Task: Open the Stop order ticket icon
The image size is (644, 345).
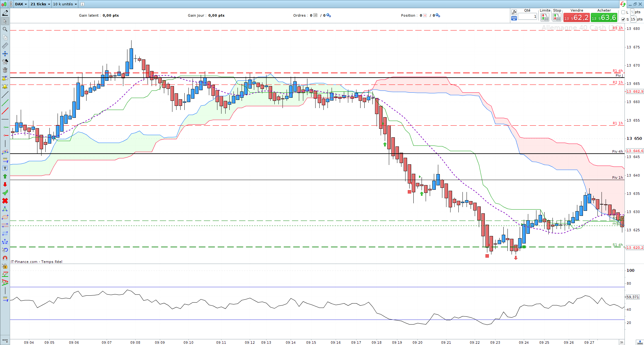Action: 557,17
